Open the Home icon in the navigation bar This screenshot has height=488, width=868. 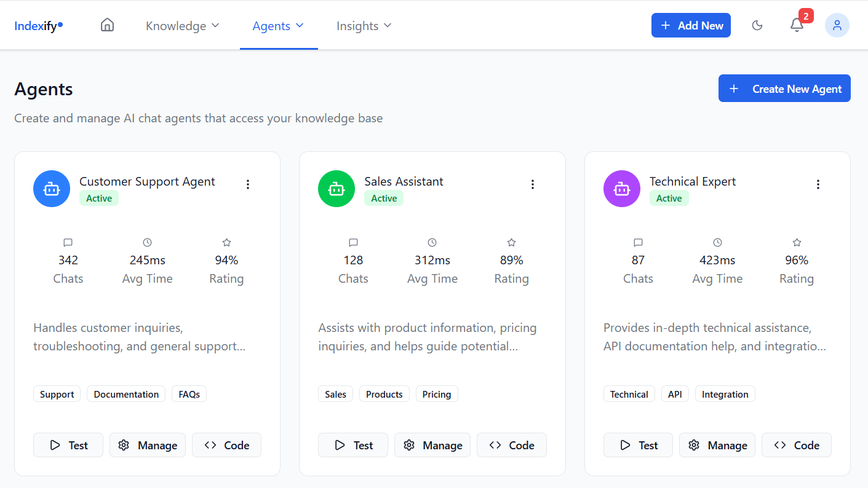107,25
